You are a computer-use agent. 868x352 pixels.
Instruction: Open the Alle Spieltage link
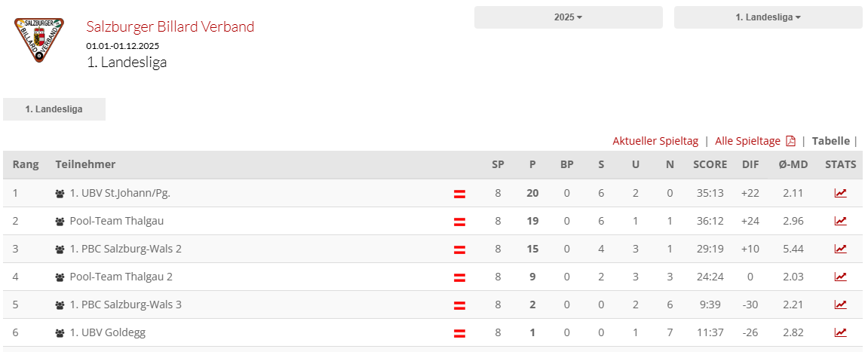pyautogui.click(x=747, y=141)
